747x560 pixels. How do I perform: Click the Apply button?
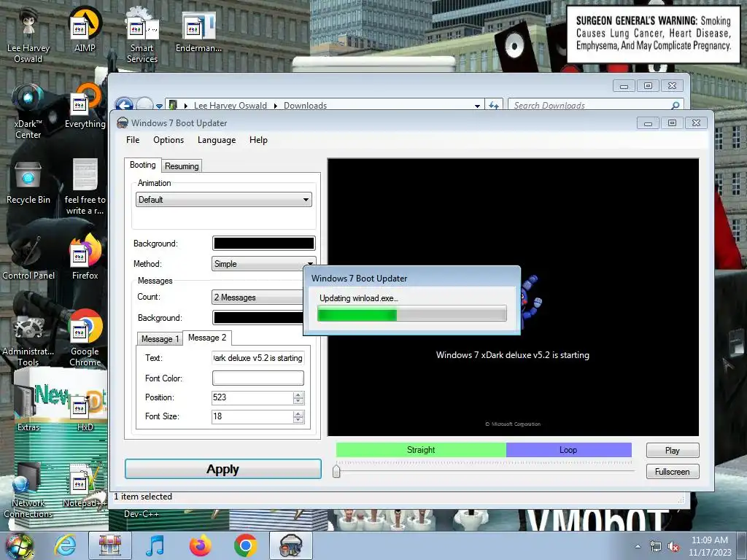click(223, 469)
